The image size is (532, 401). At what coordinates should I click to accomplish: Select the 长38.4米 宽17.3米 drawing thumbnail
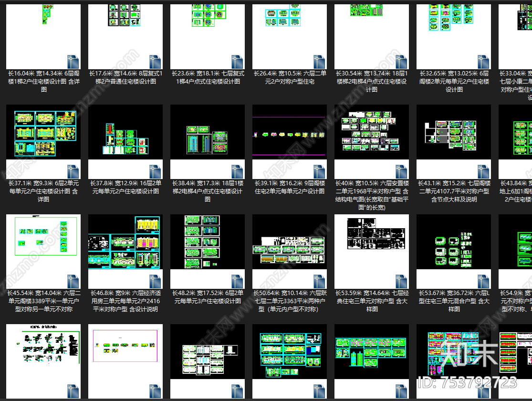[208, 142]
